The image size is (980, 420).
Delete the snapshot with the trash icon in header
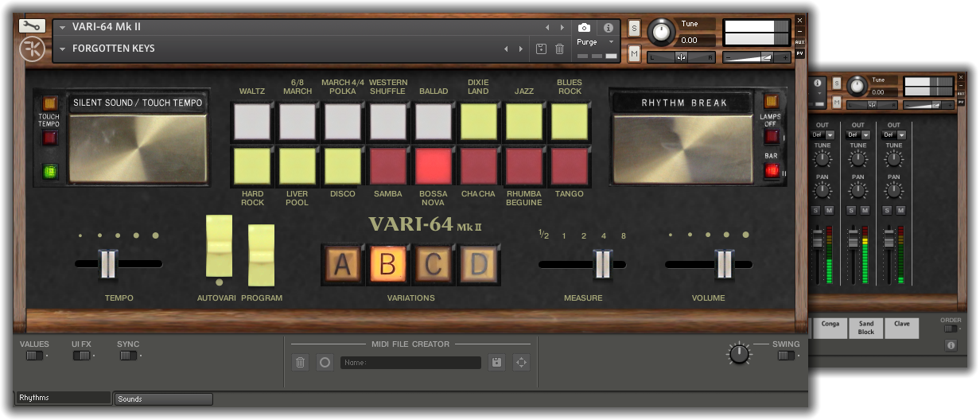[560, 49]
